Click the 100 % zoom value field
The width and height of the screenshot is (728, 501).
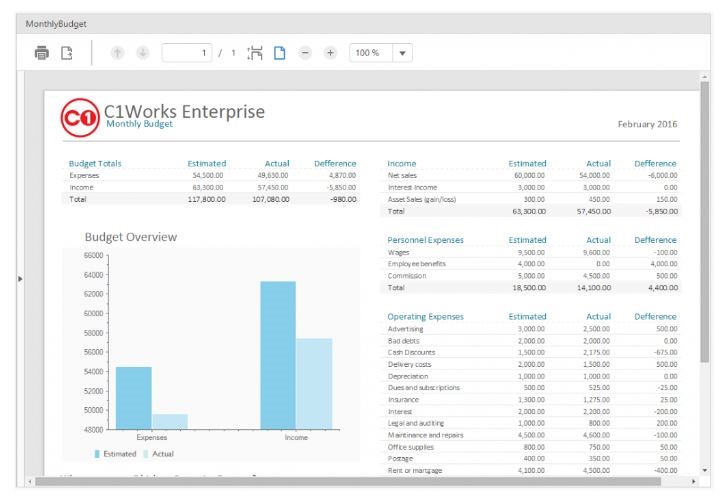coord(371,53)
